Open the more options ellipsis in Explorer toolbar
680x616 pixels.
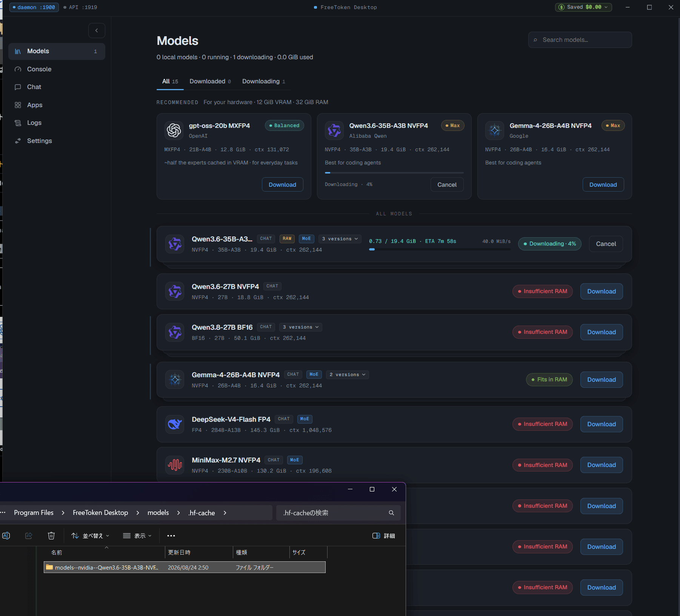click(x=171, y=536)
